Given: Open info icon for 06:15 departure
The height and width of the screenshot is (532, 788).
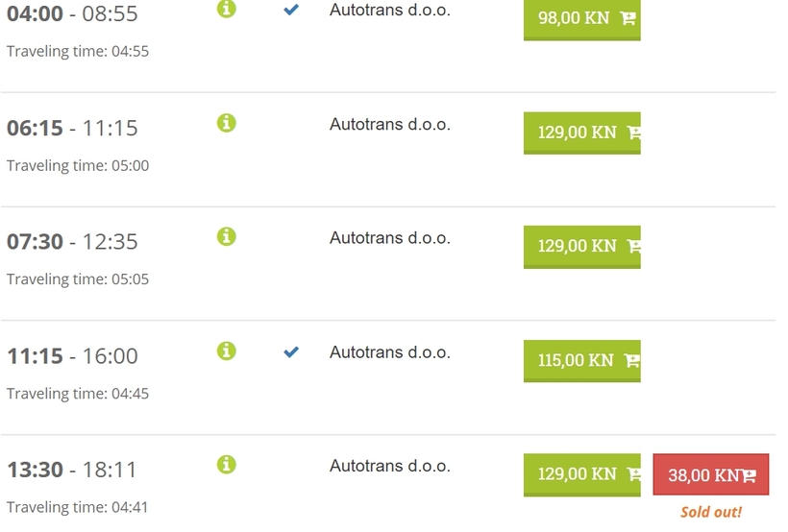Looking at the screenshot, I should [226, 123].
